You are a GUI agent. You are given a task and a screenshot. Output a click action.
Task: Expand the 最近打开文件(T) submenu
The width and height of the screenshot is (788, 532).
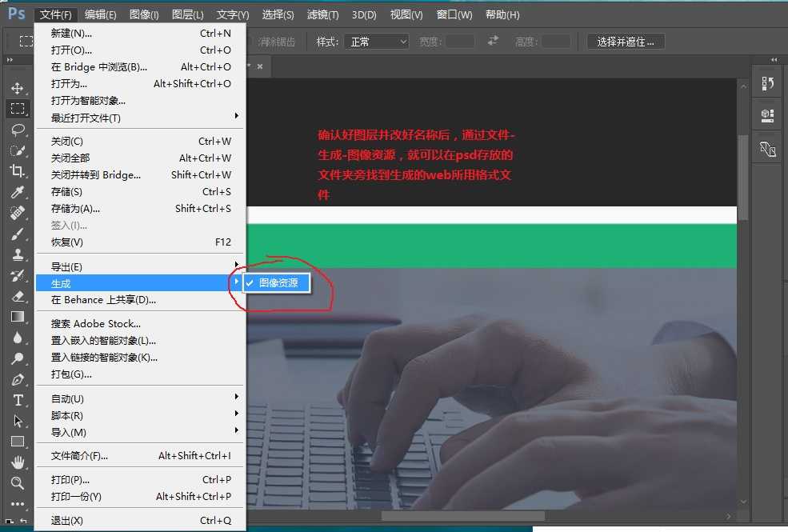[140, 118]
